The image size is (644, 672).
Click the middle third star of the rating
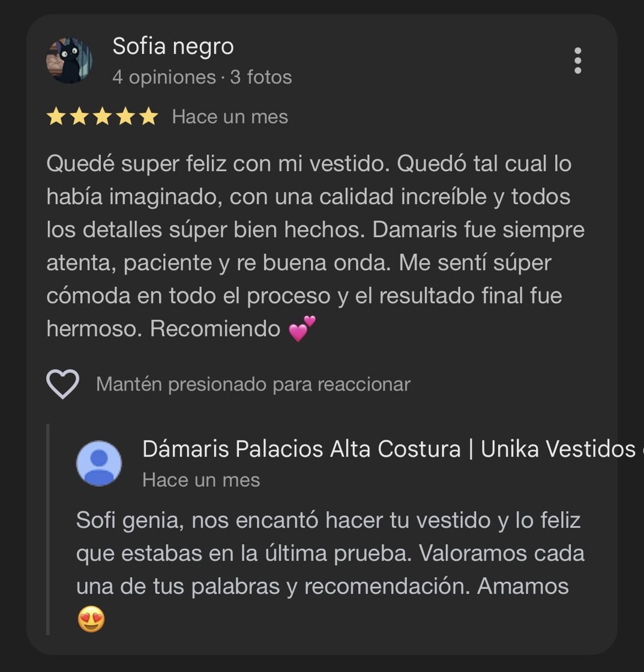(x=103, y=116)
